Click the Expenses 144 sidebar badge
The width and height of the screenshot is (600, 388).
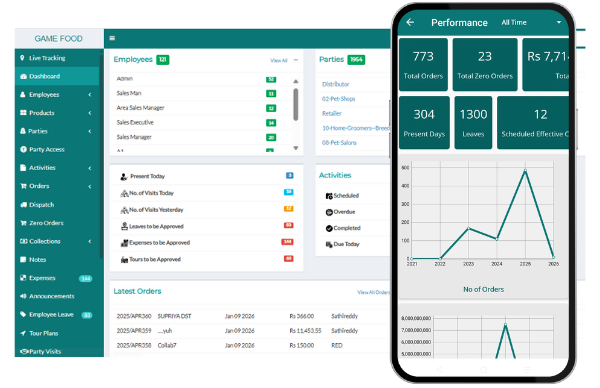[x=85, y=279]
